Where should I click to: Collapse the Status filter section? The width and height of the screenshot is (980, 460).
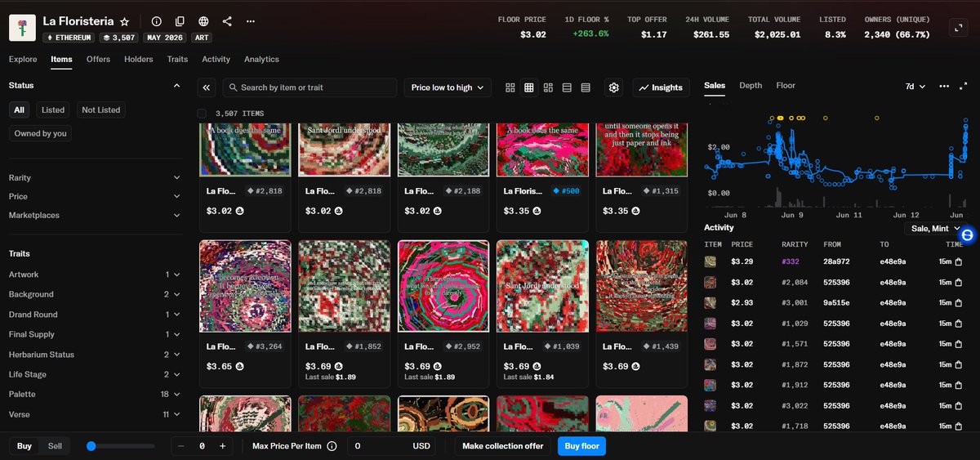(x=177, y=85)
